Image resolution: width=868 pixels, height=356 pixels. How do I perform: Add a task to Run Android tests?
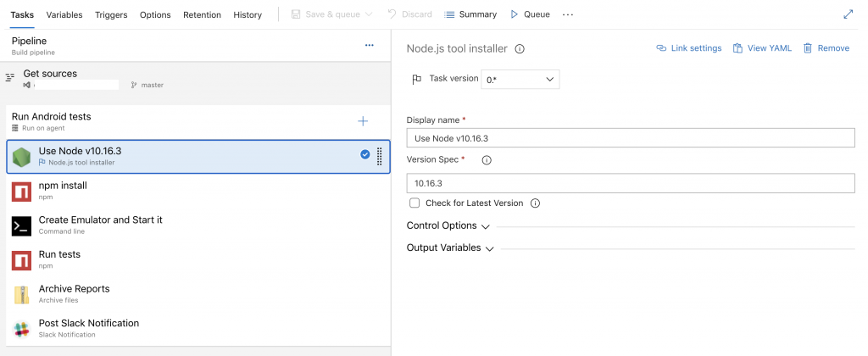tap(363, 121)
